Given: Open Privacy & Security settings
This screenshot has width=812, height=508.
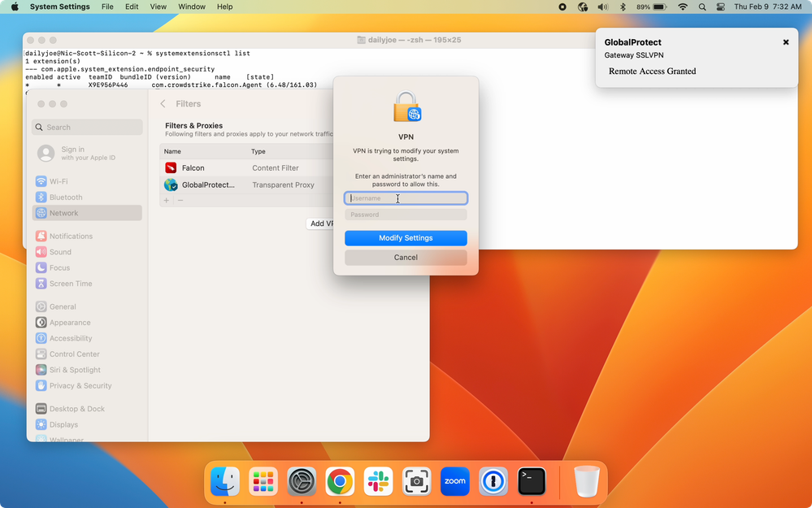Looking at the screenshot, I should (80, 386).
